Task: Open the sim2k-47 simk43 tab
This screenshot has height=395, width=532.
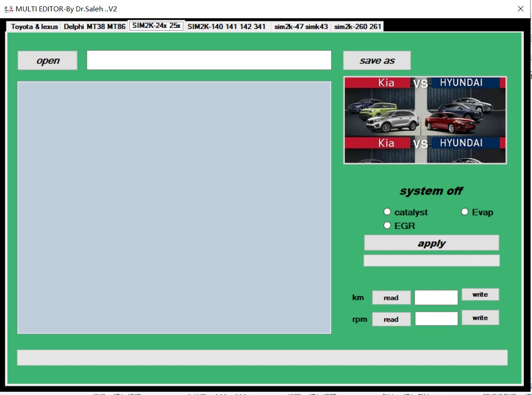Action: point(301,26)
